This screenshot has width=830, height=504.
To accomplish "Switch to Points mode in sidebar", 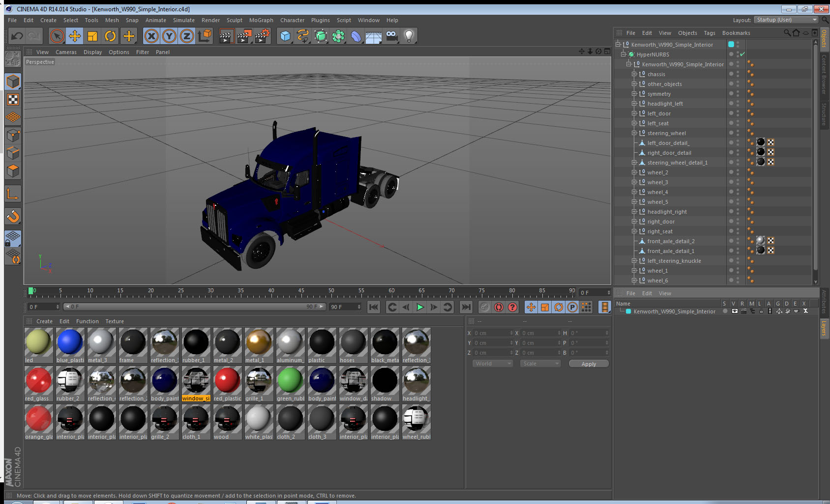I will [x=13, y=135].
